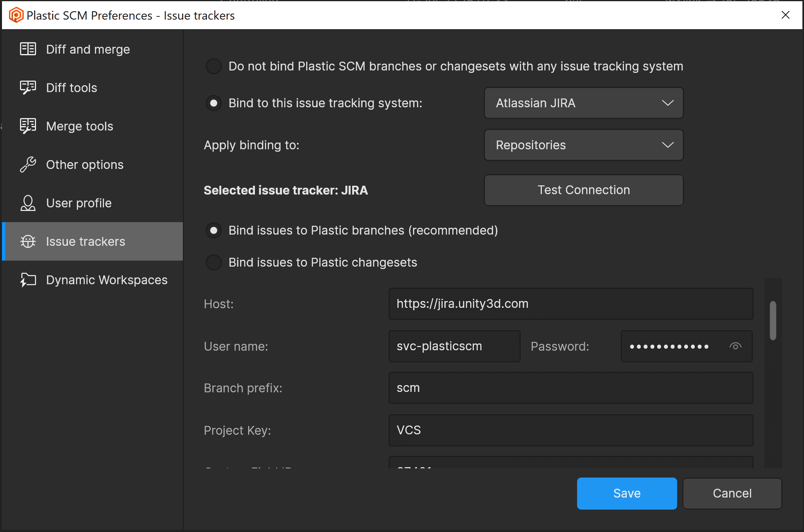Click into the Host URL field

tap(570, 304)
